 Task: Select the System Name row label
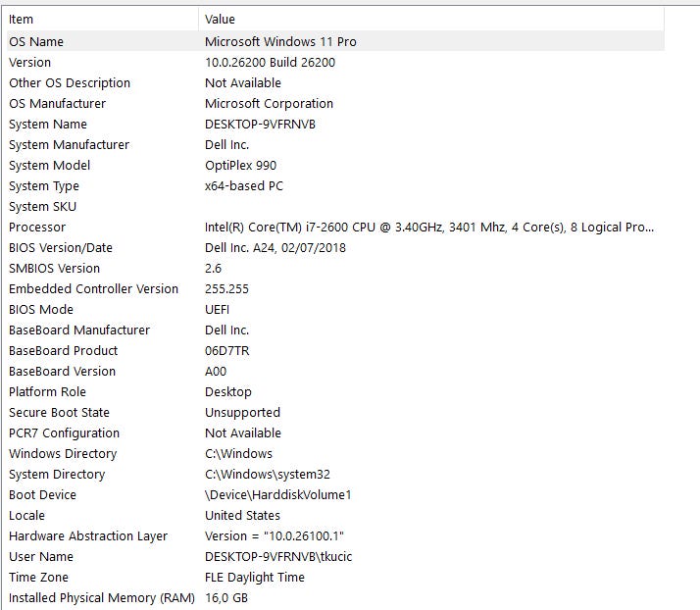pos(48,125)
